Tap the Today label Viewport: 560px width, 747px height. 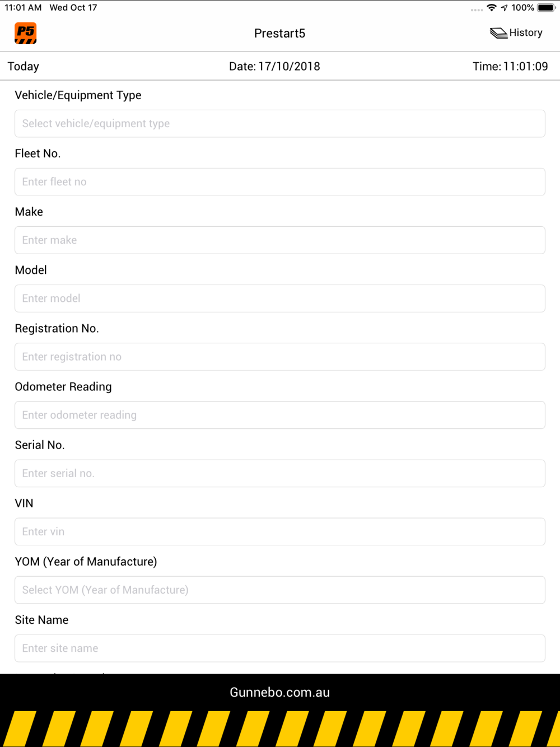click(24, 67)
